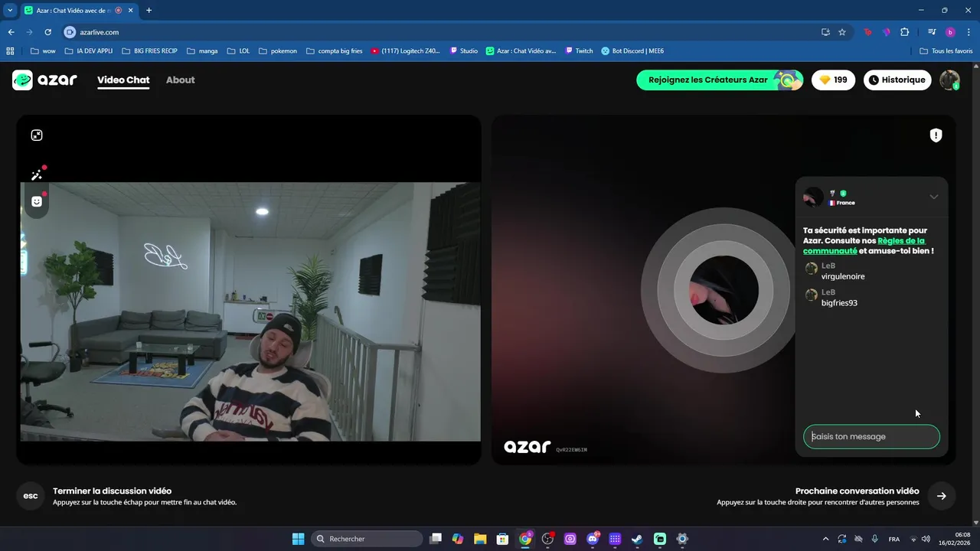The height and width of the screenshot is (551, 980).
Task: Open the apps grid icon in the bookmarks bar
Action: point(10,51)
